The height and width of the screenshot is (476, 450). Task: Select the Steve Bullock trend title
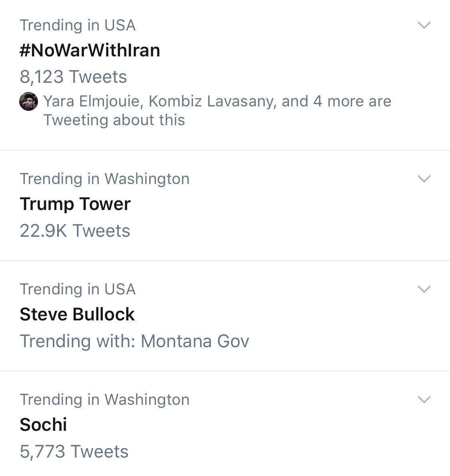(77, 314)
